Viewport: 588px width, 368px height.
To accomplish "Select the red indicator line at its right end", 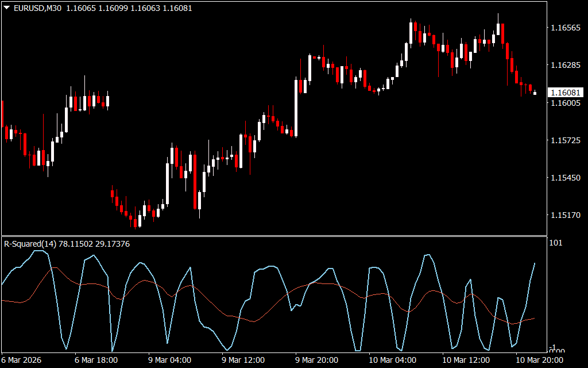I will (x=535, y=318).
